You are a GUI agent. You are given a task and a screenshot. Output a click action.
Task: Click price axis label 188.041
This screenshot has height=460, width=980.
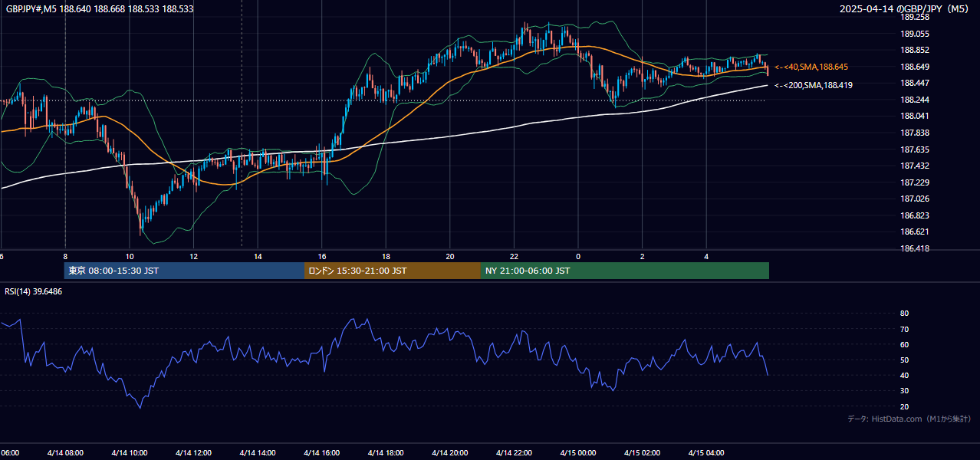tap(915, 116)
